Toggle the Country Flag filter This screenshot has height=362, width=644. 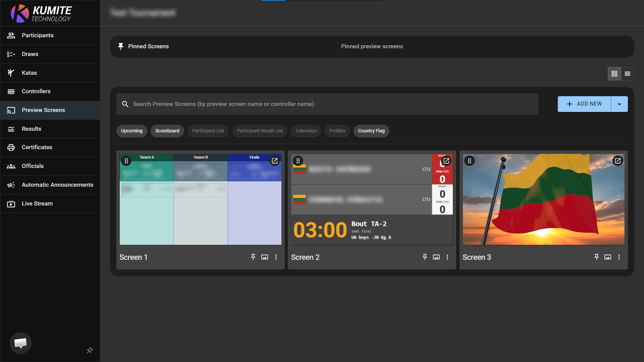pyautogui.click(x=371, y=131)
